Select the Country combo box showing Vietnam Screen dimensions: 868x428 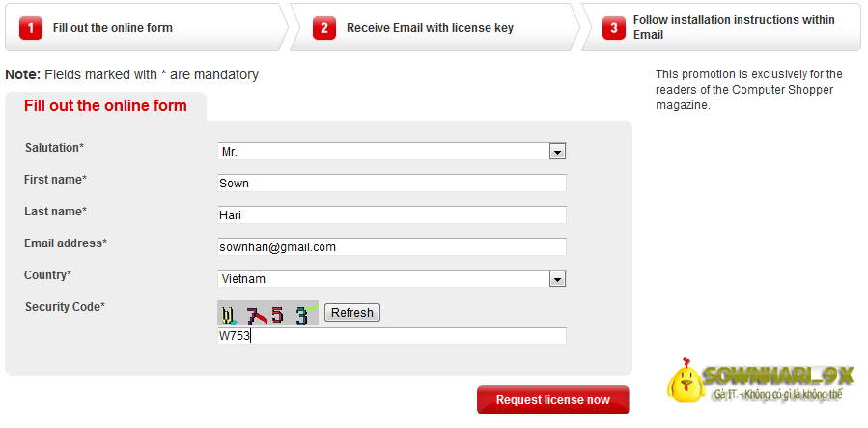[392, 279]
